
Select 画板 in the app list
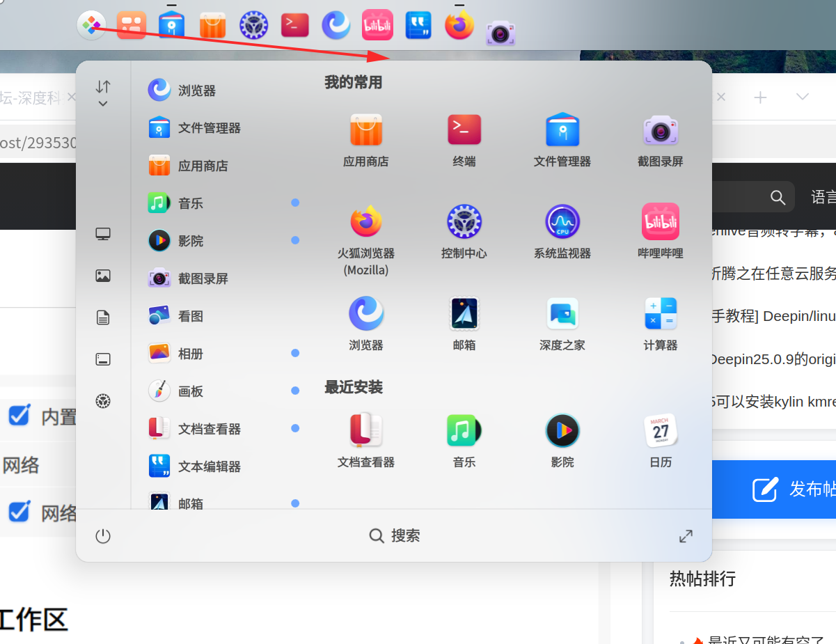[x=223, y=391]
